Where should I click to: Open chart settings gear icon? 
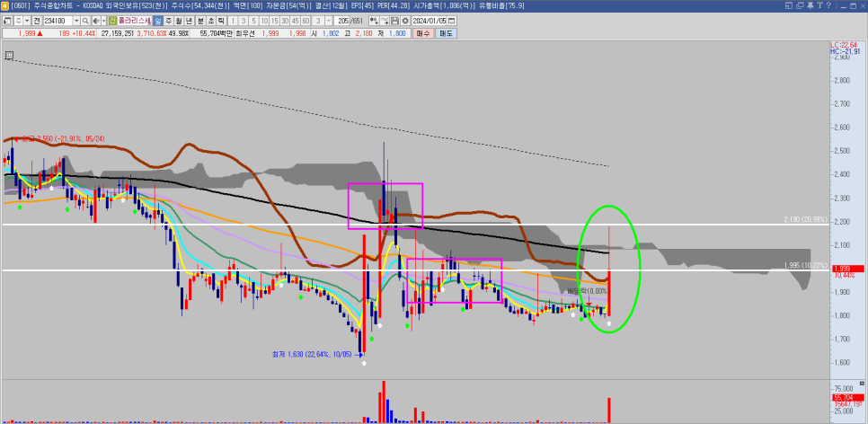point(405,21)
